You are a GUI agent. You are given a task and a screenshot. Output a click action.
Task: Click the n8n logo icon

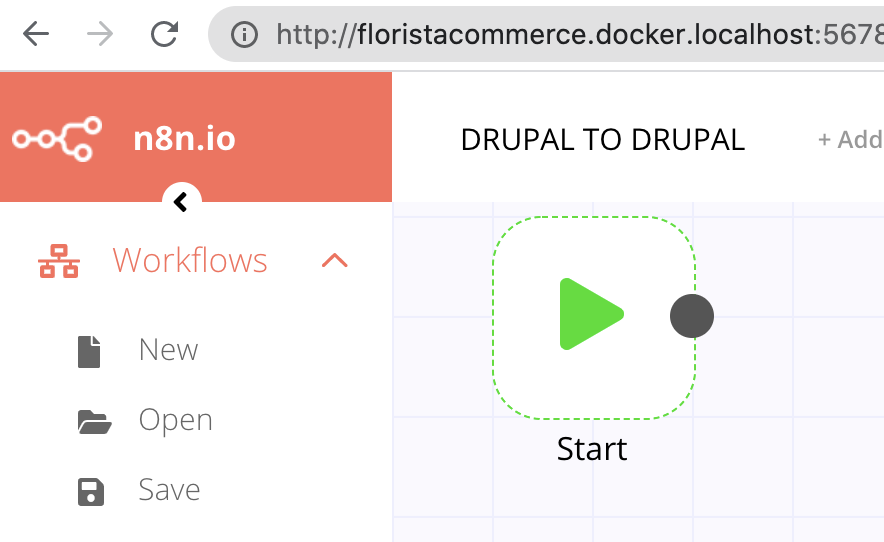pos(57,139)
